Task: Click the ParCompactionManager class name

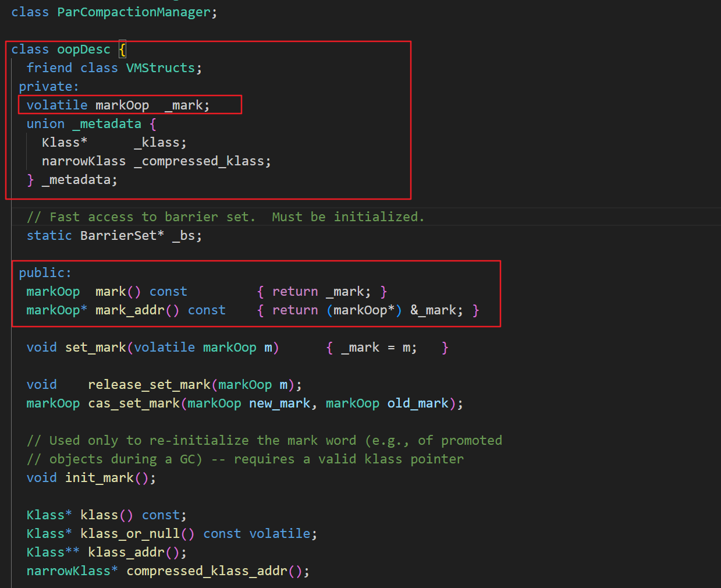Action: tap(133, 12)
